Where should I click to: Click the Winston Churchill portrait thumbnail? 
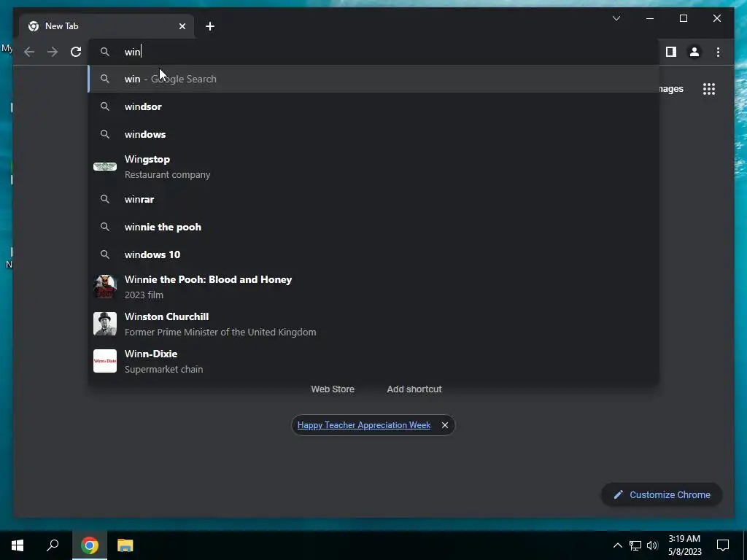click(x=105, y=324)
